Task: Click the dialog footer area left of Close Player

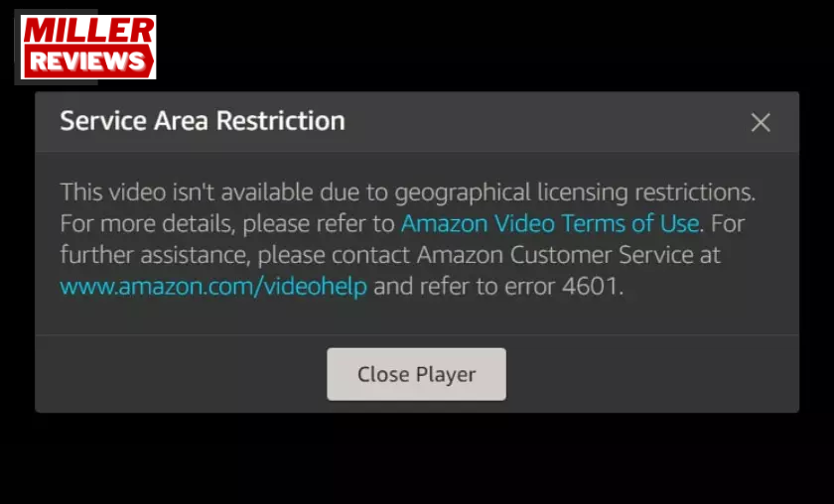Action: tap(181, 374)
